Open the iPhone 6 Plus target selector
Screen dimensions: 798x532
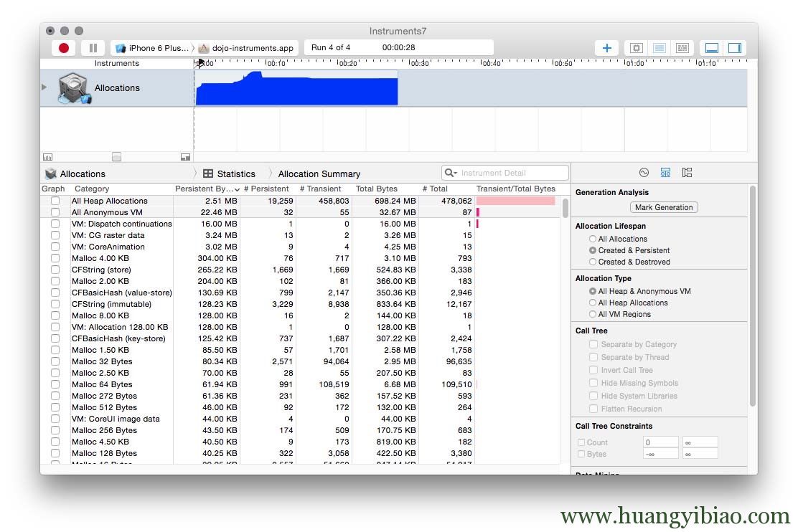pyautogui.click(x=153, y=48)
